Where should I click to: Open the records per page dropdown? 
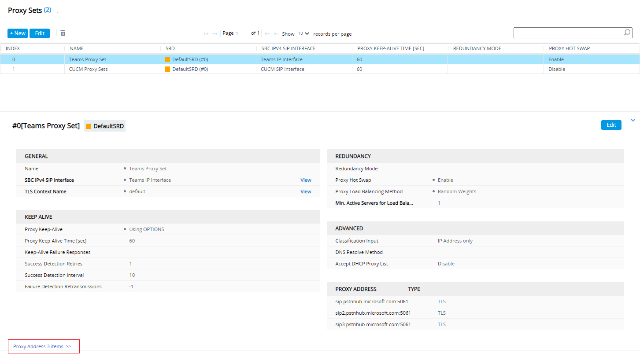pyautogui.click(x=303, y=33)
